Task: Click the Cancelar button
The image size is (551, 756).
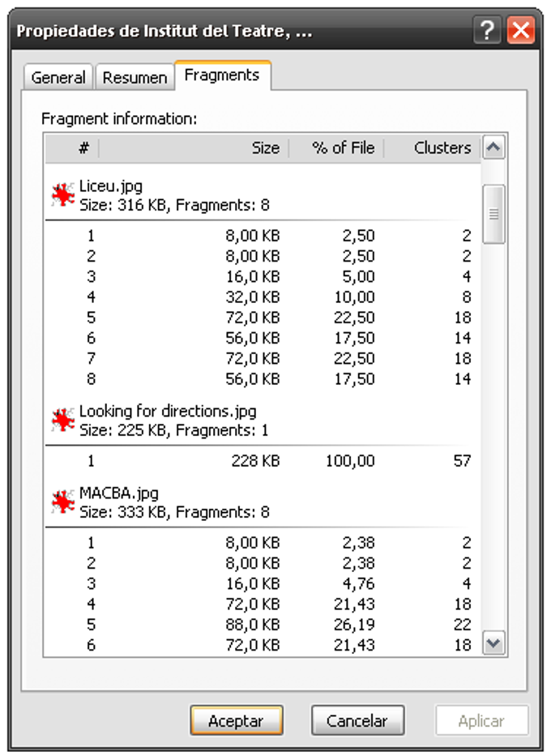Action: pyautogui.click(x=357, y=721)
